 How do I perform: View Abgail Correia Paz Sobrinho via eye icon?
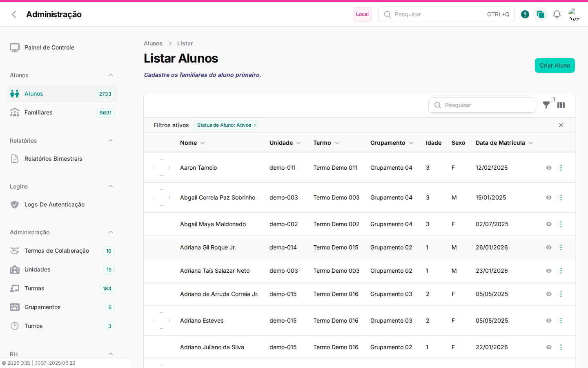[x=549, y=197]
